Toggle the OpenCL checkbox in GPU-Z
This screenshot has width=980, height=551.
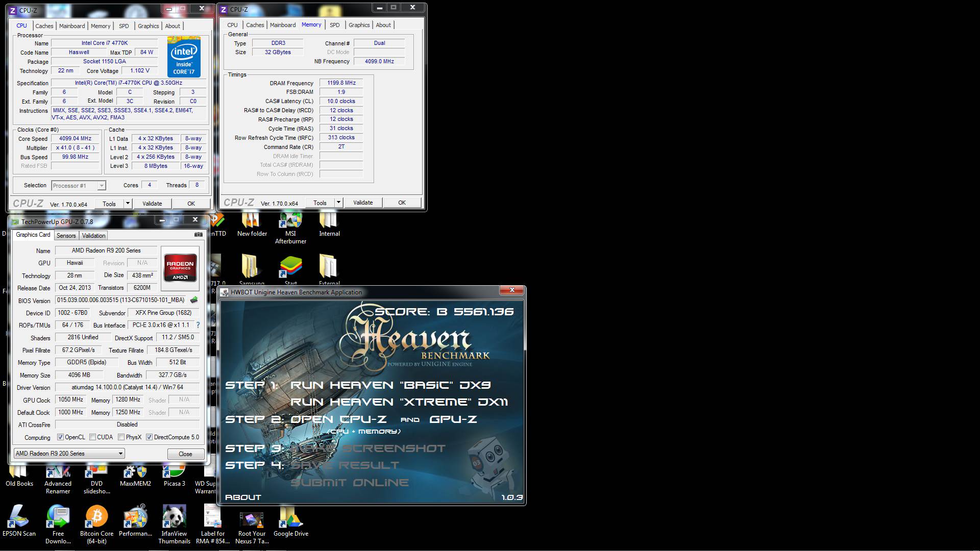pos(60,437)
